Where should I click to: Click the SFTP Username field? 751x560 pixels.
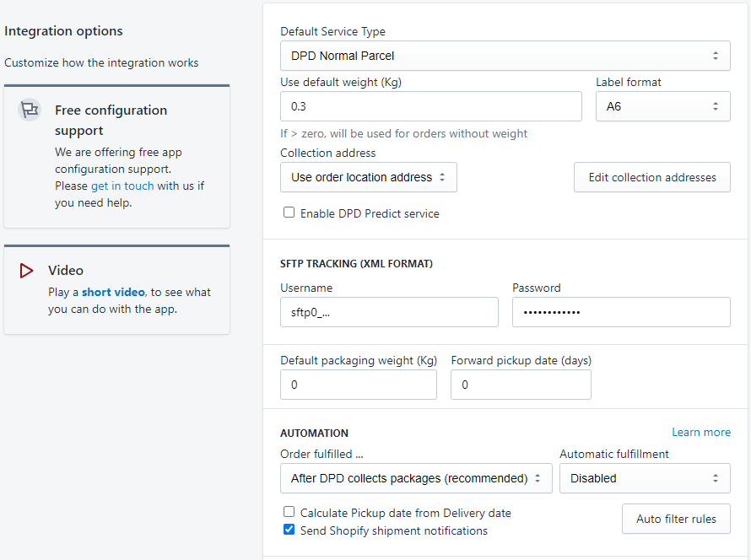pyautogui.click(x=389, y=312)
